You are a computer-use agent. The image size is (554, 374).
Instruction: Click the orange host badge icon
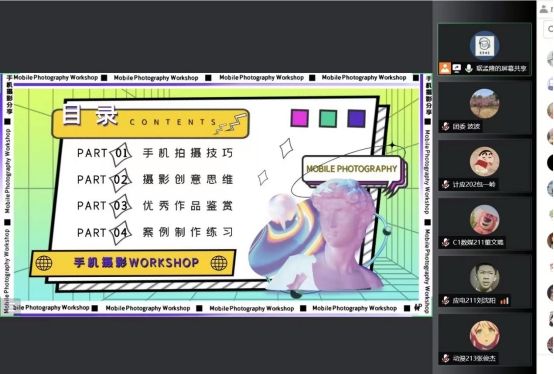coord(445,68)
